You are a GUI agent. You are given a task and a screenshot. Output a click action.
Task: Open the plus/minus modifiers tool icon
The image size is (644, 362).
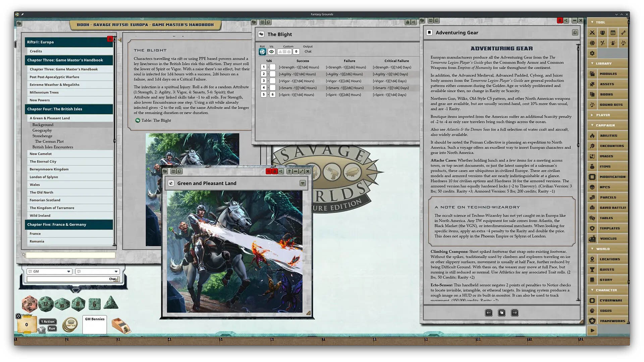coord(603,43)
